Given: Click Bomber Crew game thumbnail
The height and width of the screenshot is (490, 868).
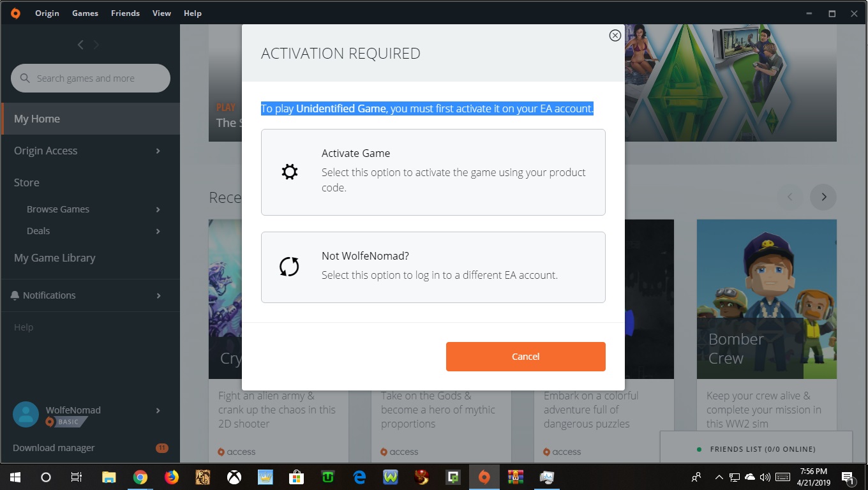Looking at the screenshot, I should [767, 299].
